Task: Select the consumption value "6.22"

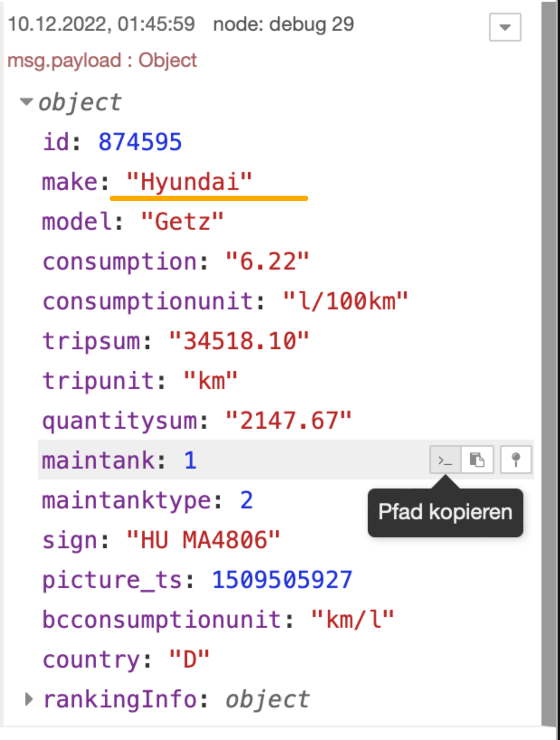Action: click(267, 261)
